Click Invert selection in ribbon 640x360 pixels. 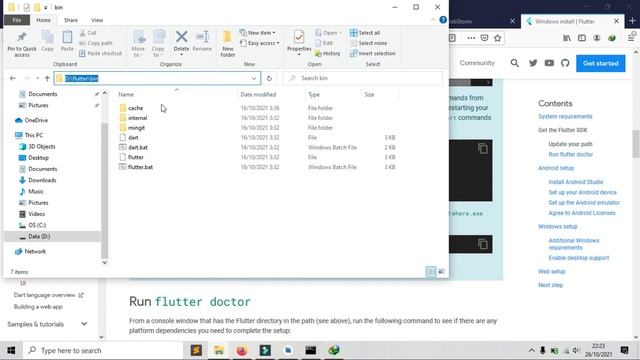[x=372, y=53]
